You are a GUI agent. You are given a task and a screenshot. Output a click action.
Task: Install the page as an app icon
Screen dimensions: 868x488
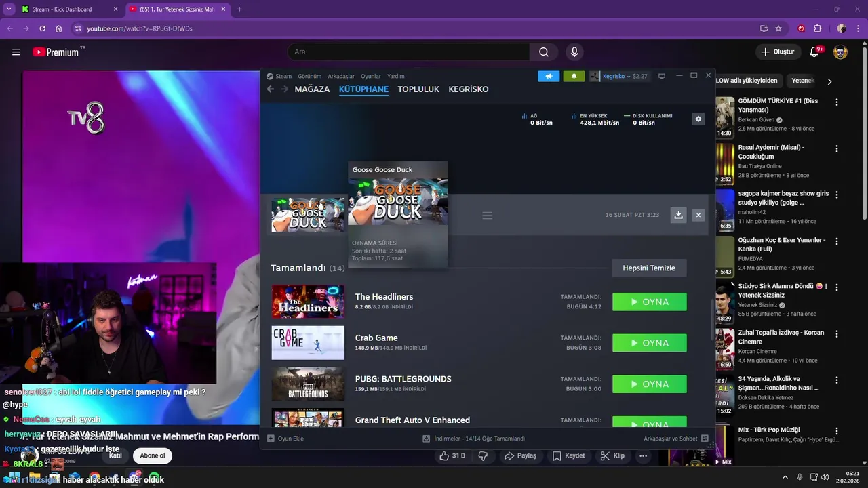click(764, 28)
